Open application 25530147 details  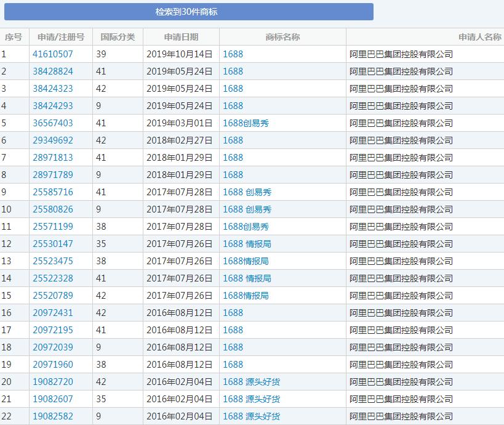(53, 244)
